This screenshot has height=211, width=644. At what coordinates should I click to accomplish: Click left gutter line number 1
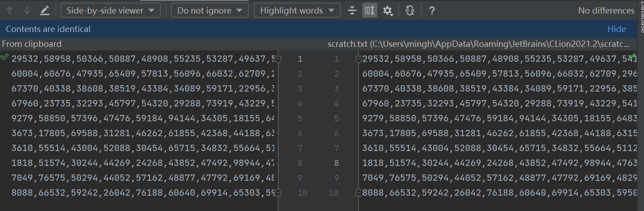click(x=300, y=59)
